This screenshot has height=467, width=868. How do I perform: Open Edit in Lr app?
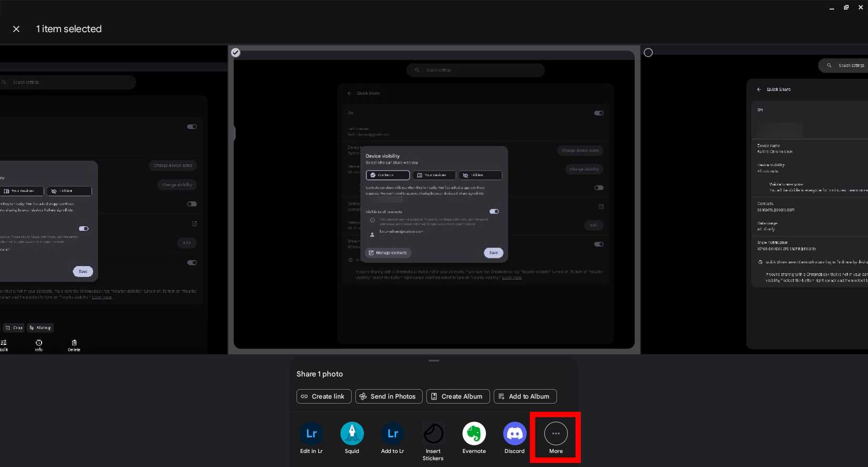[x=311, y=438]
